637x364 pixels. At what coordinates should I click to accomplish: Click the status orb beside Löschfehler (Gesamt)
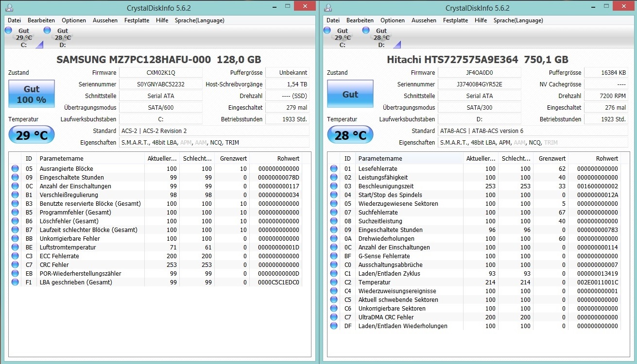(15, 221)
